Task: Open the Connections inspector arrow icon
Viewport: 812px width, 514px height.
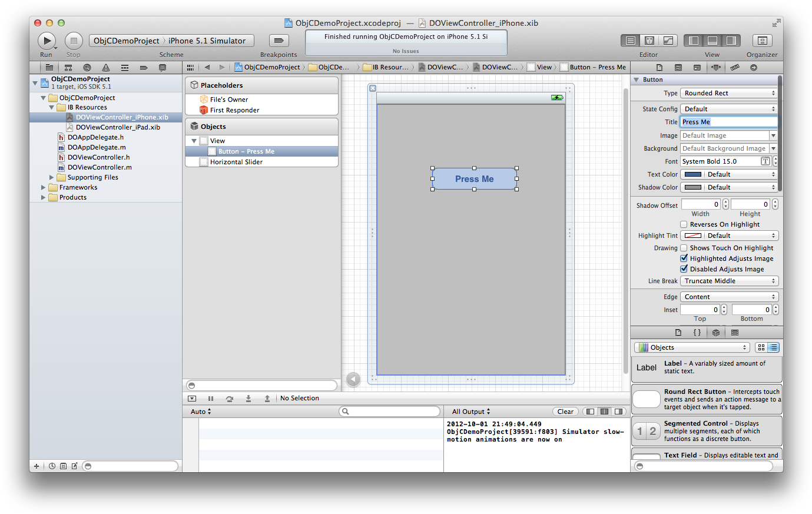Action: [754, 68]
